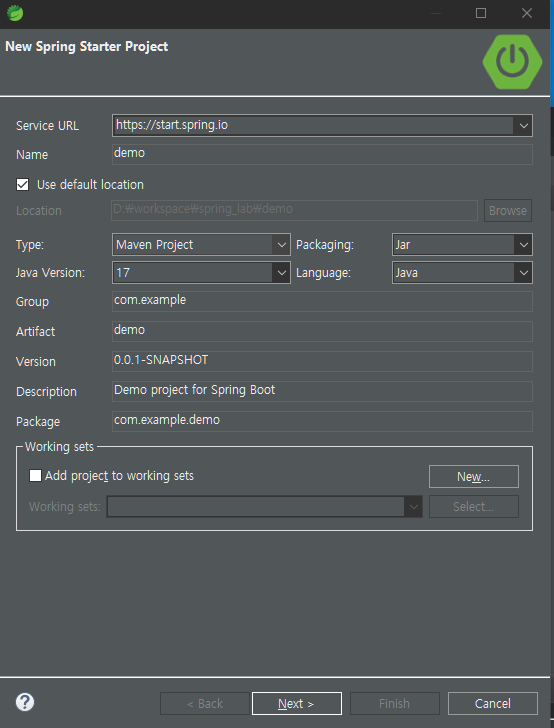Click the Spring leaf icon in title bar

15,13
